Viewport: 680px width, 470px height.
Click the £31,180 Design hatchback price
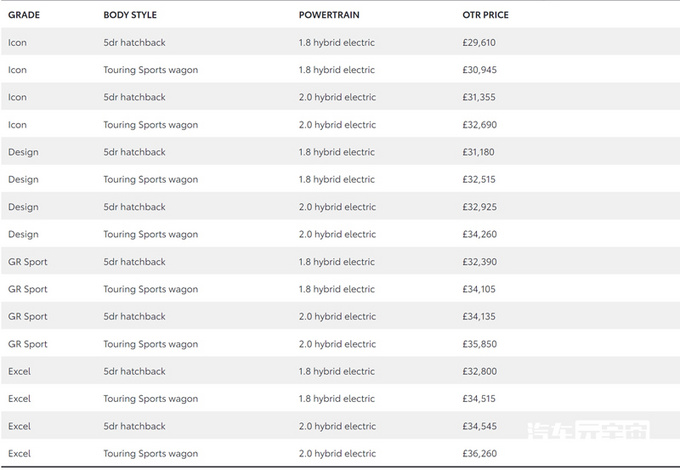(x=473, y=152)
